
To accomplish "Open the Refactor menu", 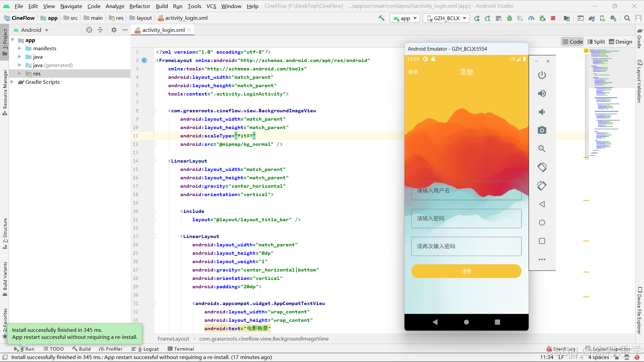I will coord(140,6).
